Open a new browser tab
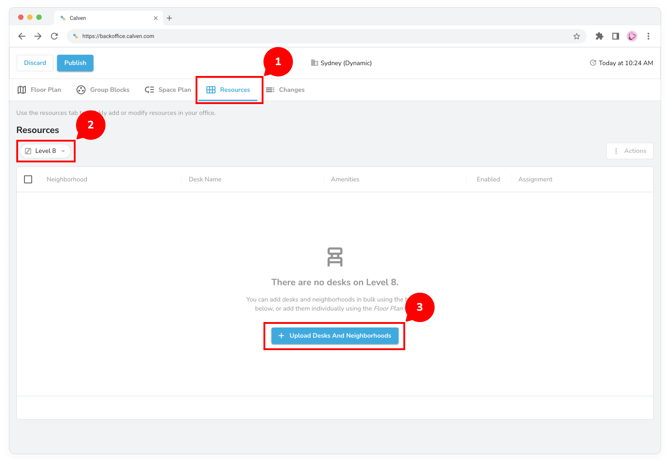670x465 pixels. [169, 18]
